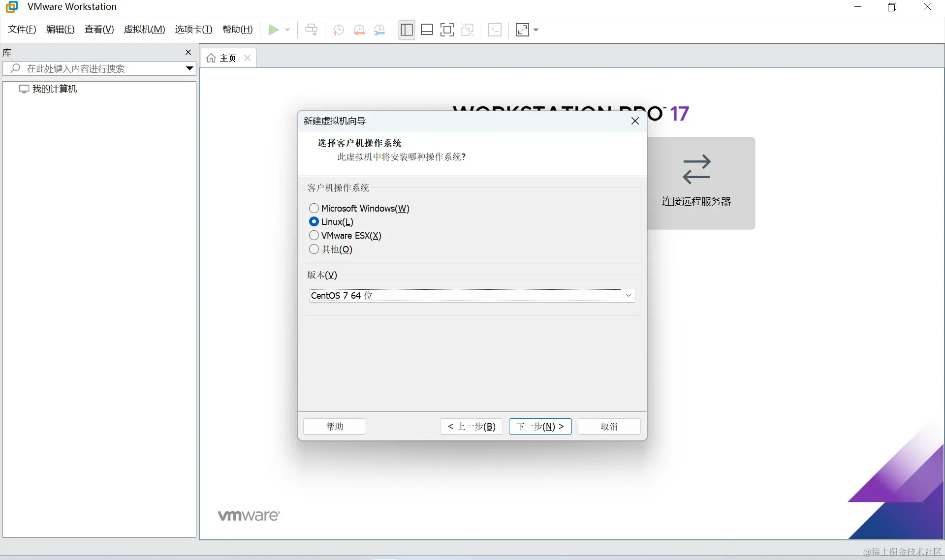
Task: Click the stretch guest display icon
Action: (x=522, y=30)
